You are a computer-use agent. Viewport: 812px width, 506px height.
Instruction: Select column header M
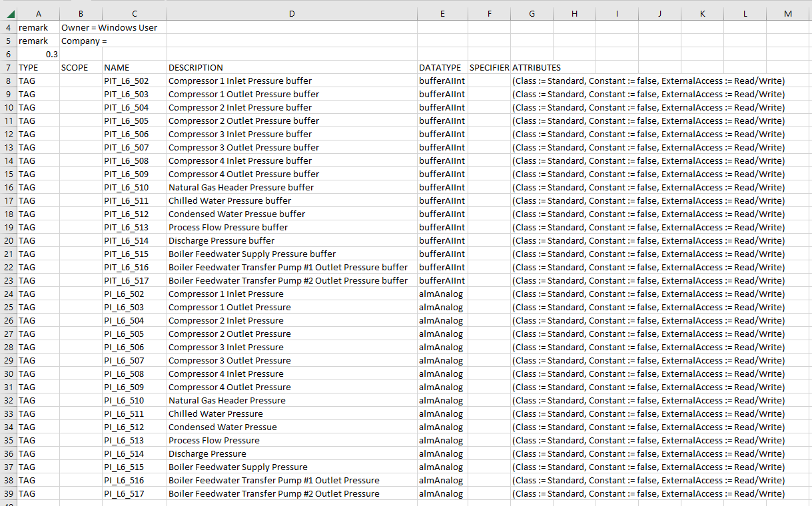pyautogui.click(x=787, y=13)
